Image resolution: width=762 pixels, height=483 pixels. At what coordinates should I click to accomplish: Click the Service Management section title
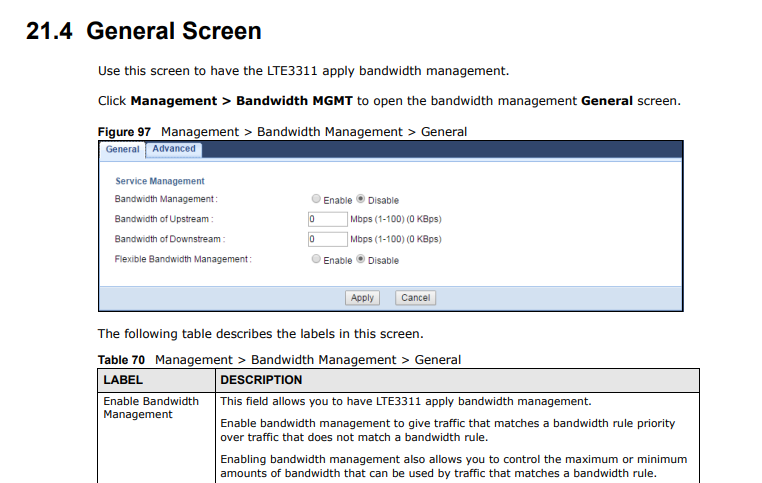click(x=160, y=181)
